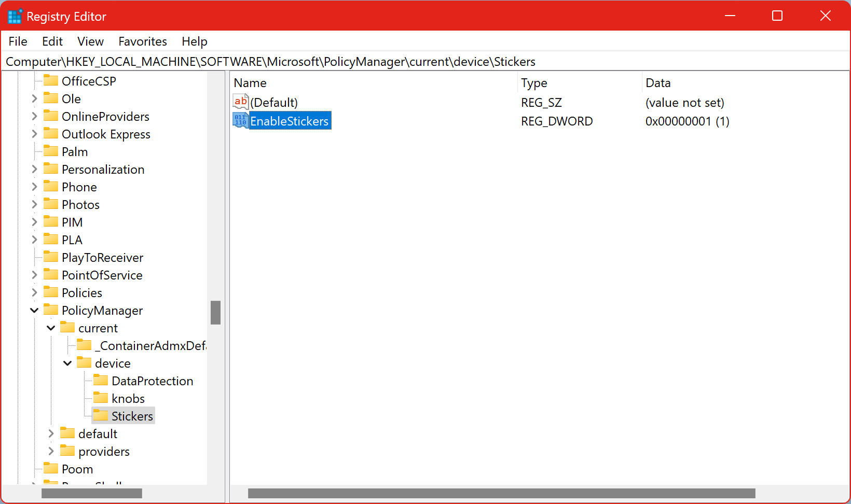Open the Edit menu

click(x=52, y=41)
